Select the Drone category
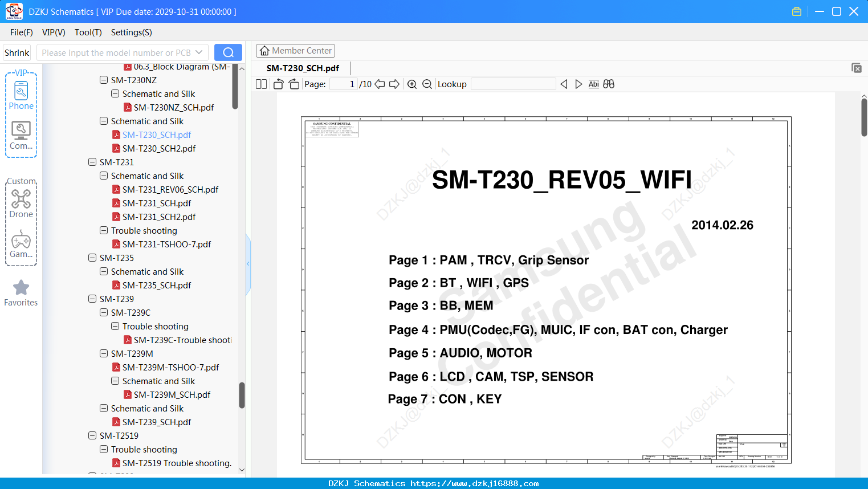868x489 pixels. point(21,203)
